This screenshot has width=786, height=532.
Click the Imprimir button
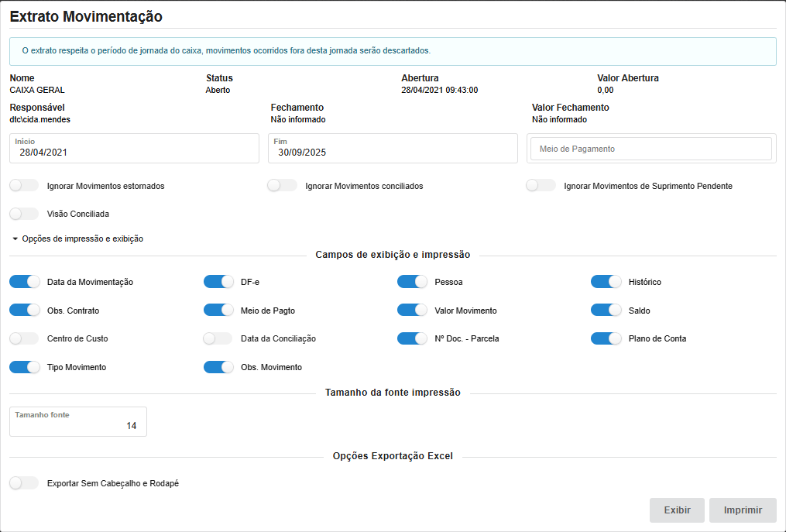coord(743,510)
